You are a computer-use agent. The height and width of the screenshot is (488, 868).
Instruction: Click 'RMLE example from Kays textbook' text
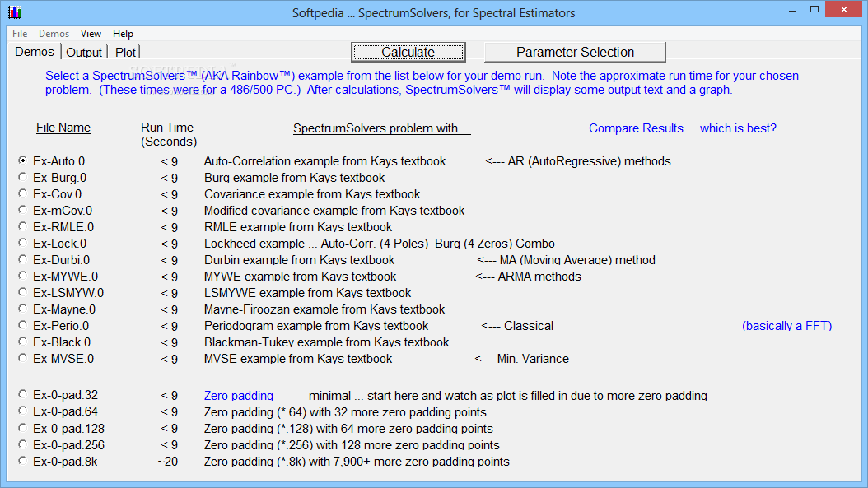click(298, 227)
